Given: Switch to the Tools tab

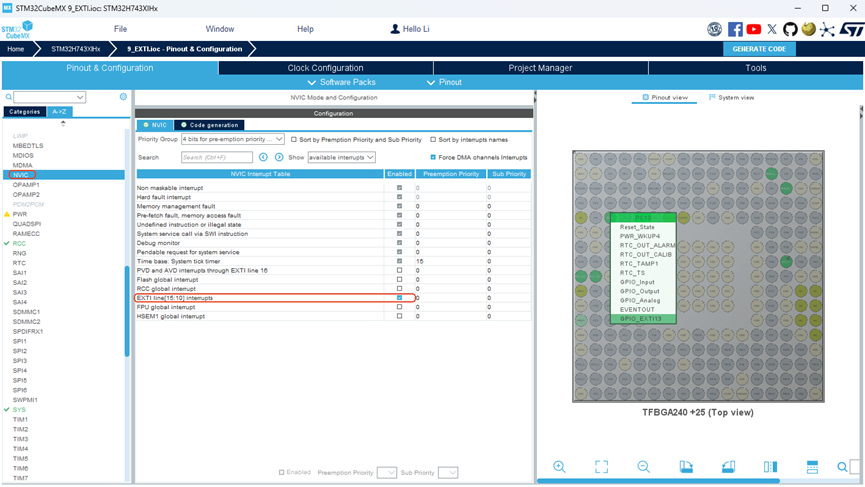Looking at the screenshot, I should (755, 68).
